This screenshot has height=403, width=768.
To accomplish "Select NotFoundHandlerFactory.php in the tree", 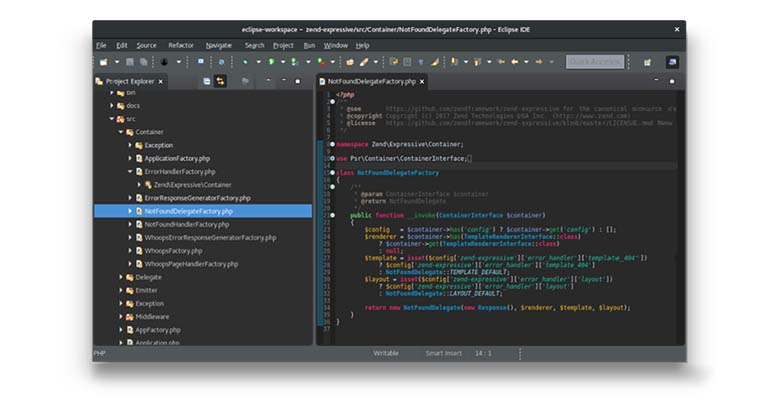I will click(x=187, y=224).
